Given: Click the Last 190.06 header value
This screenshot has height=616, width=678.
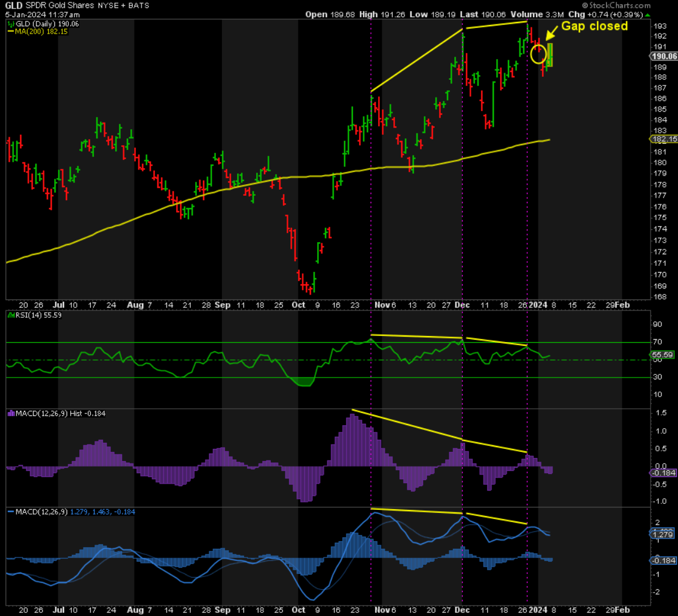Looking at the screenshot, I should pos(482,14).
